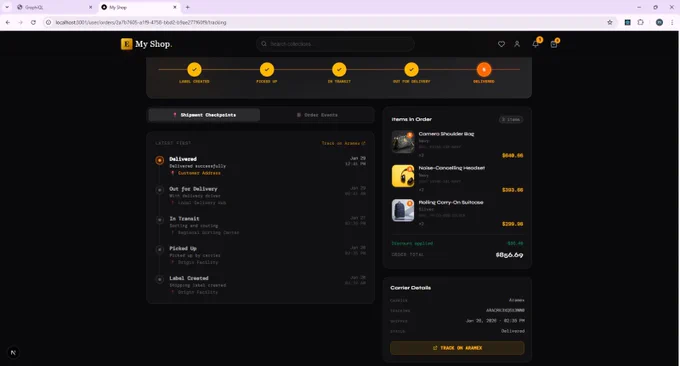Go back in browser history
This screenshot has width=680, height=366.
coord(8,23)
